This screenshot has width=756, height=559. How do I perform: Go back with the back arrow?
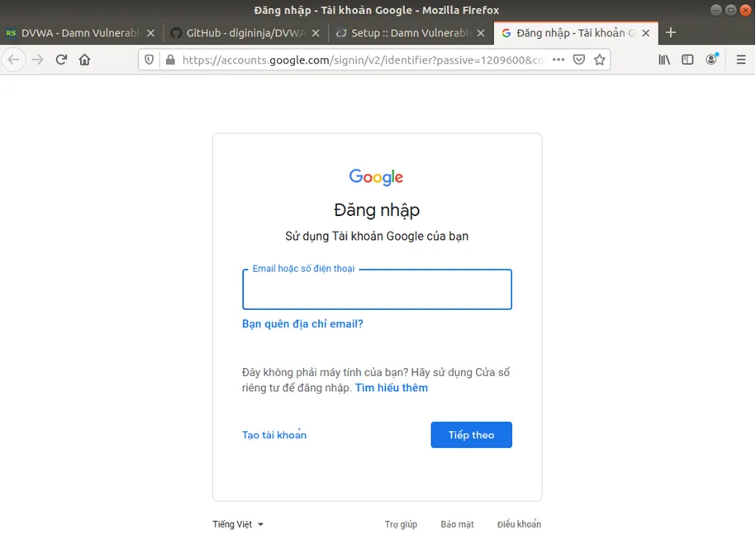[x=13, y=60]
